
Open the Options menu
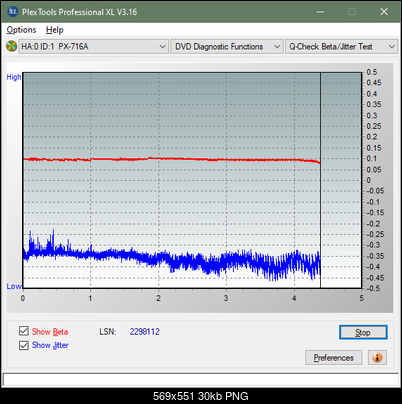click(x=21, y=30)
